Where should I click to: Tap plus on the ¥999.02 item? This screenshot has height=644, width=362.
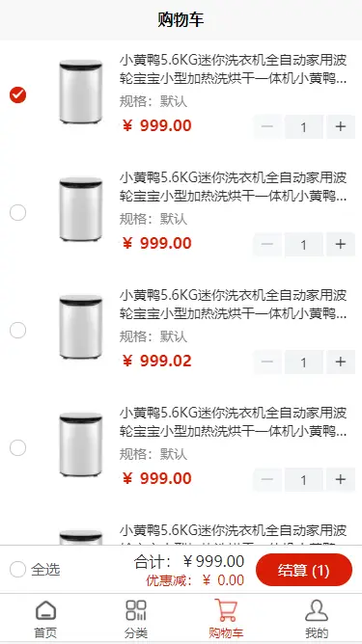pos(341,362)
